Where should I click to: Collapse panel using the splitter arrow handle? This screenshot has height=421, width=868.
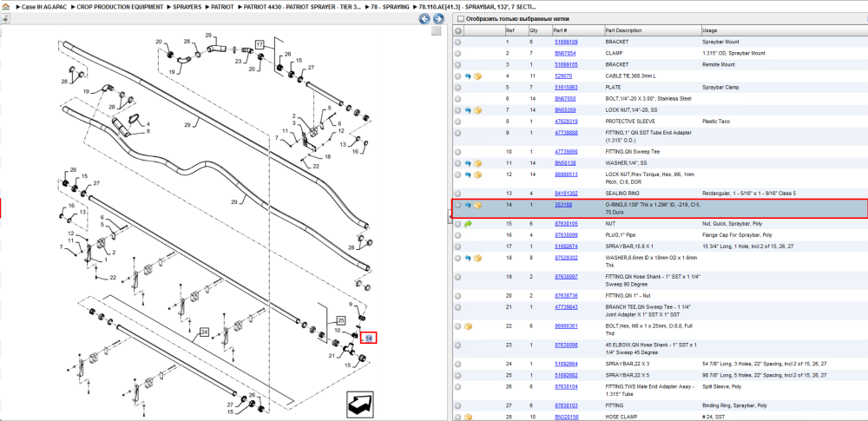[x=449, y=219]
